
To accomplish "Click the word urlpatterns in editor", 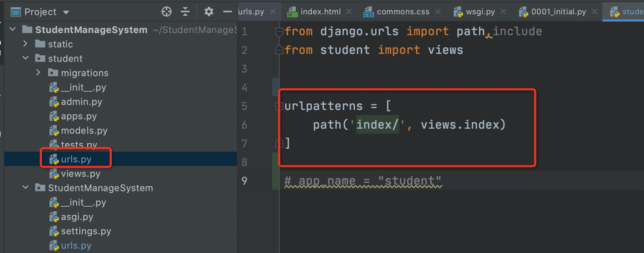I will 323,106.
